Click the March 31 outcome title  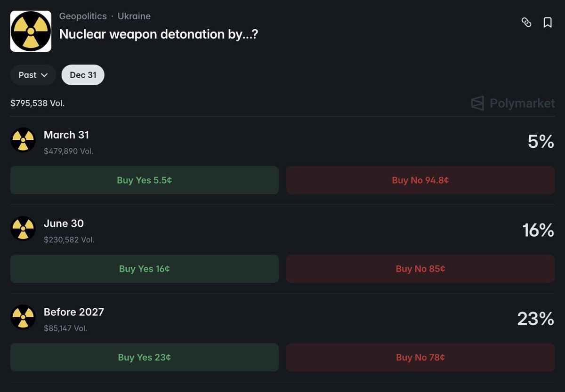(x=66, y=135)
